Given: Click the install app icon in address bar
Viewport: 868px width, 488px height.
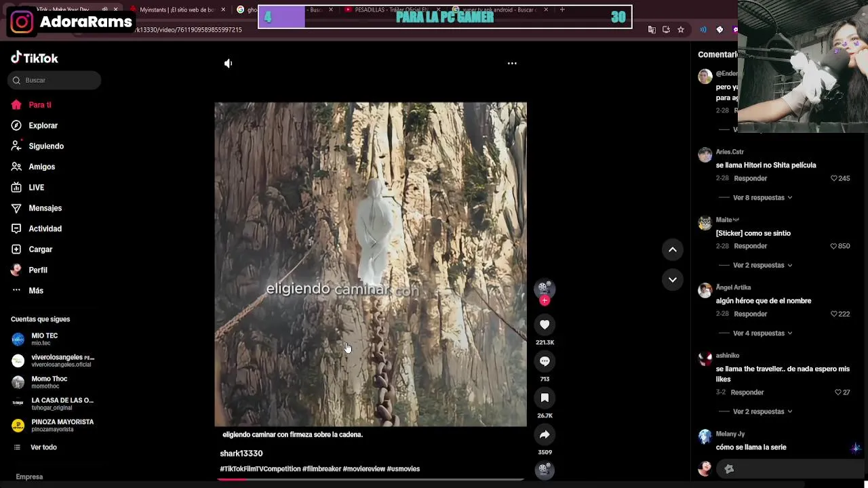Looking at the screenshot, I should coord(666,30).
